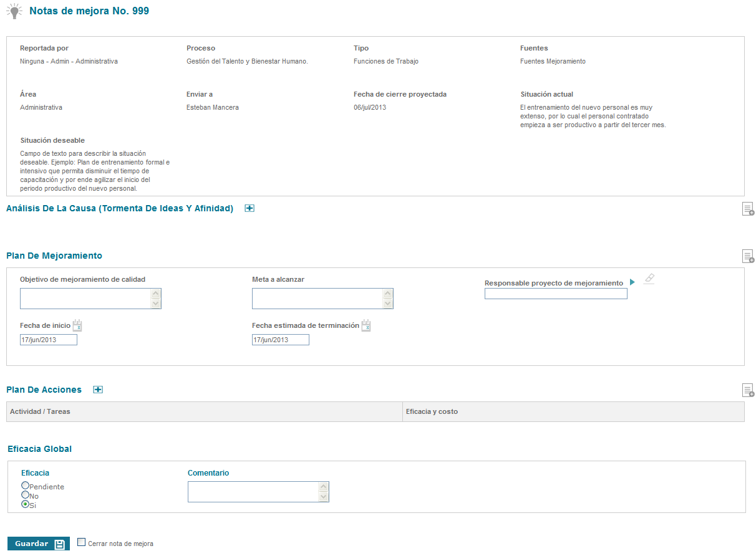Open calendar for Fecha estimada de terminación
The image size is (756, 556).
coord(366,325)
